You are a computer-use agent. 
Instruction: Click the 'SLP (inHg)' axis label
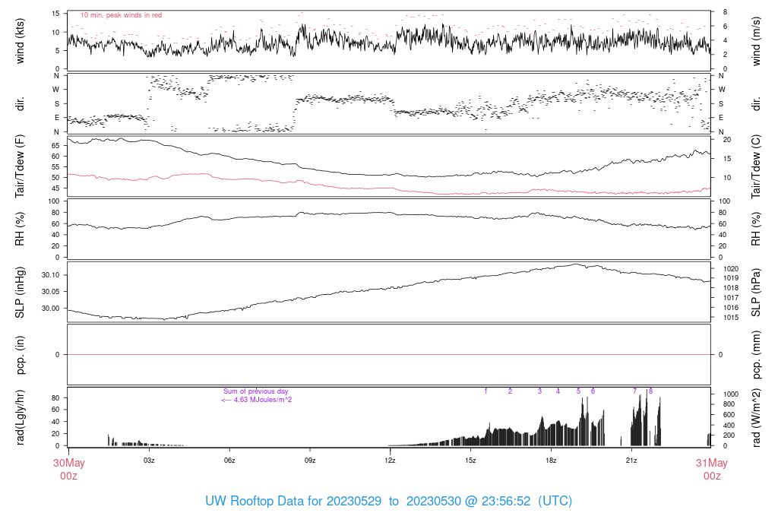20,292
